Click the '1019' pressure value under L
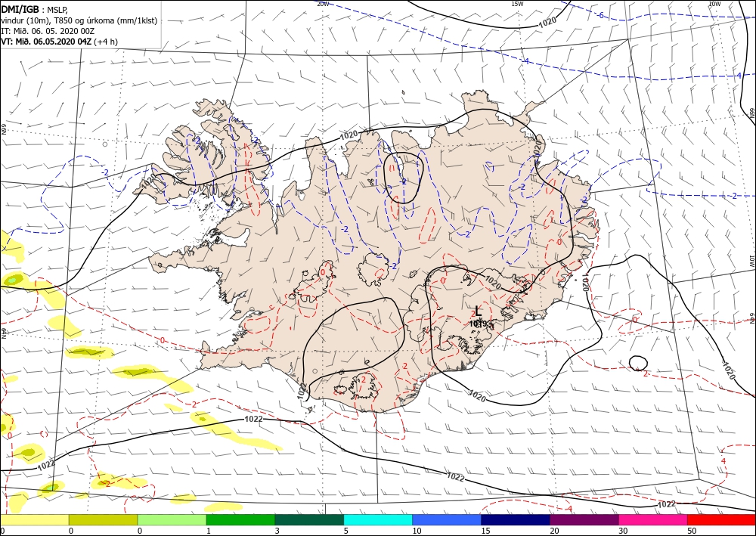 coord(478,324)
